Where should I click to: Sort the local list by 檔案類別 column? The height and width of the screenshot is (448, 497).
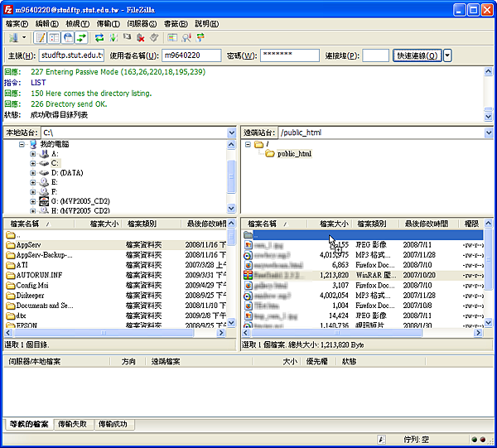point(152,224)
